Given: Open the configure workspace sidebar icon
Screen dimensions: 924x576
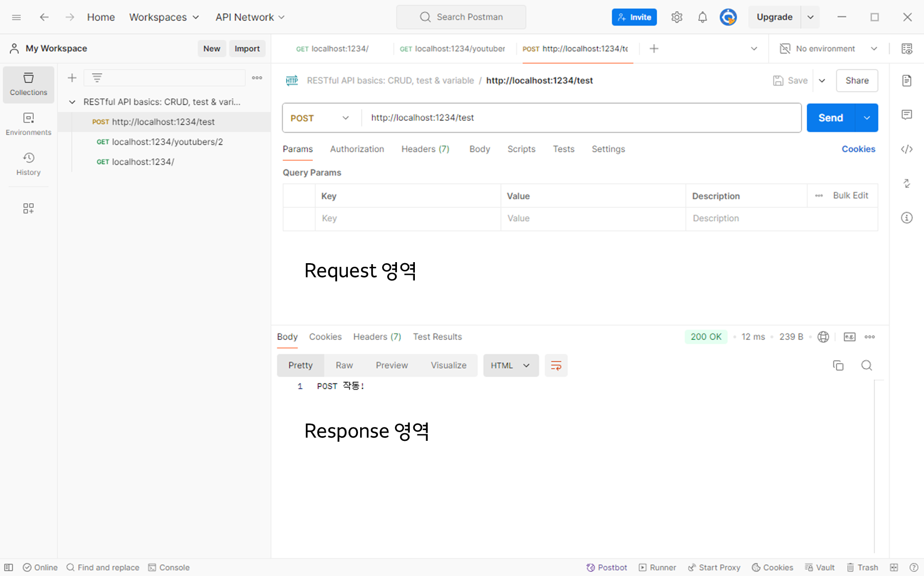Looking at the screenshot, I should tap(29, 208).
